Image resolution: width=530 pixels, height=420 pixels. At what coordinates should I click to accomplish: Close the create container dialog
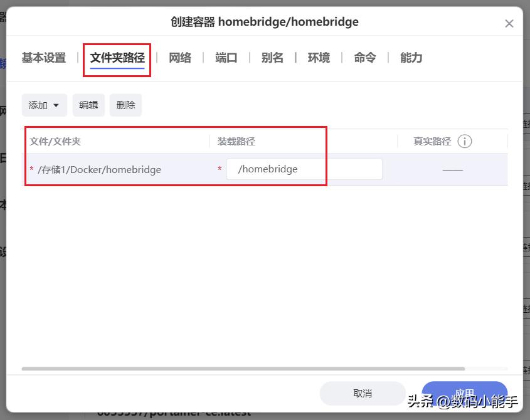pyautogui.click(x=509, y=24)
